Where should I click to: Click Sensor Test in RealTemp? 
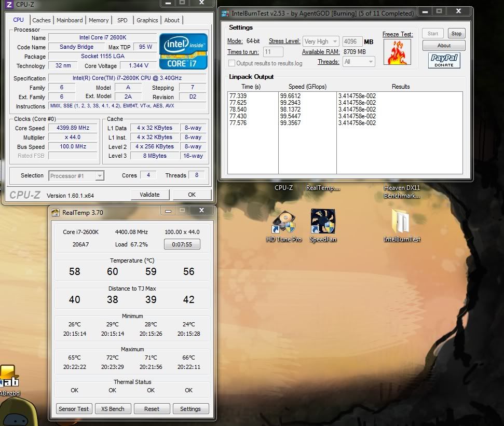coord(74,409)
